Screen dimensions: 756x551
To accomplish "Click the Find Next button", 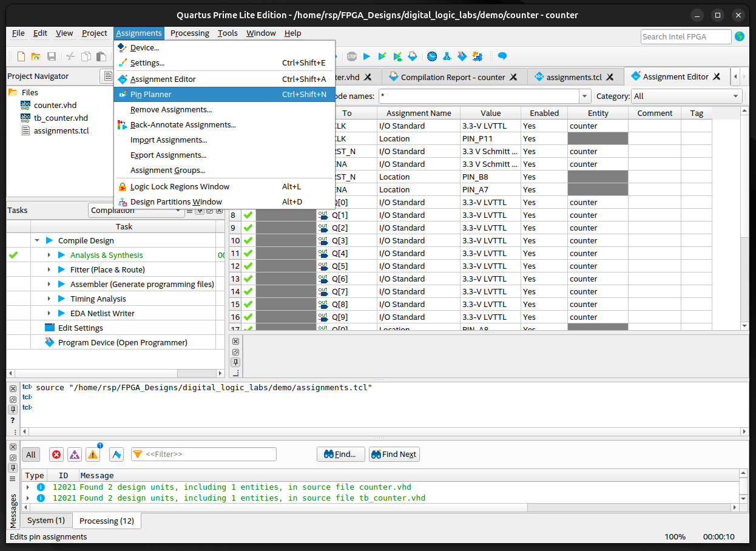I will [394, 454].
